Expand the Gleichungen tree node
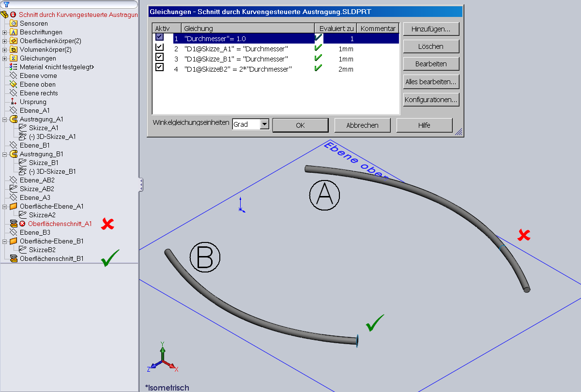This screenshot has width=581, height=392. point(5,58)
